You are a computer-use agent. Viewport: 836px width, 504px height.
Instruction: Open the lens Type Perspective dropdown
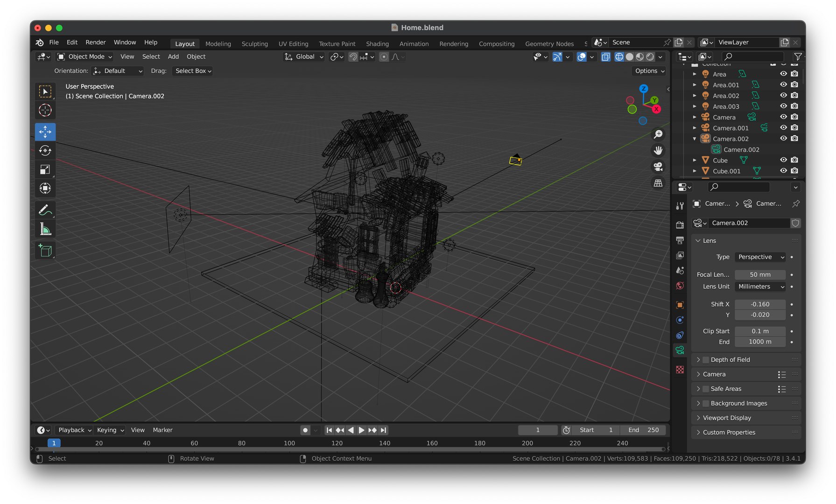pos(760,257)
